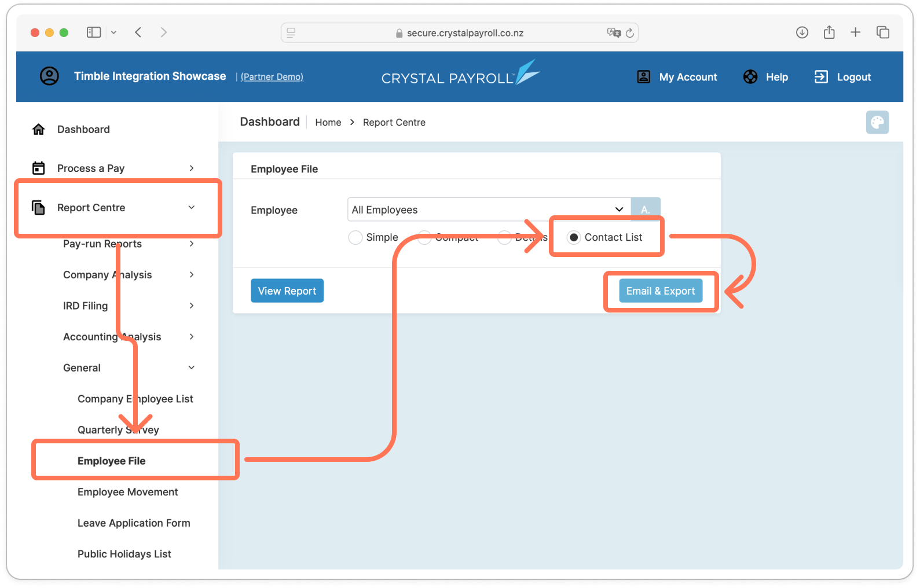920x588 pixels.
Task: Open Company Employee List report
Action: pyautogui.click(x=135, y=399)
